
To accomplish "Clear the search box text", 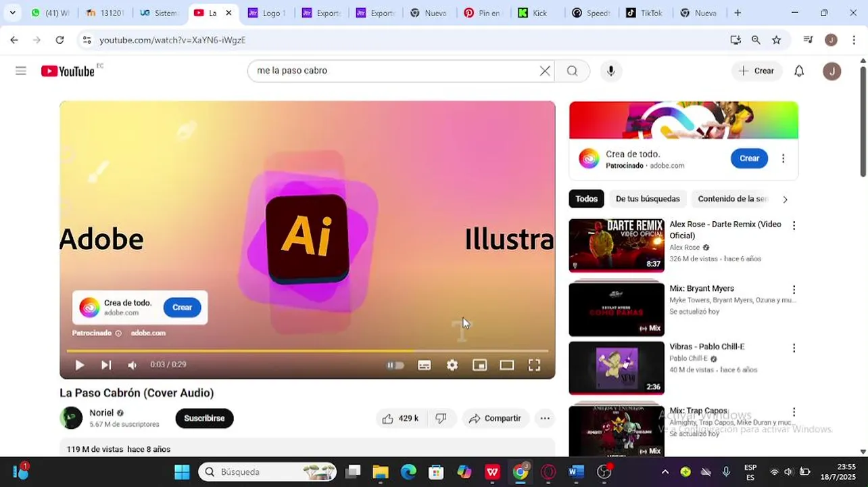I will (545, 71).
